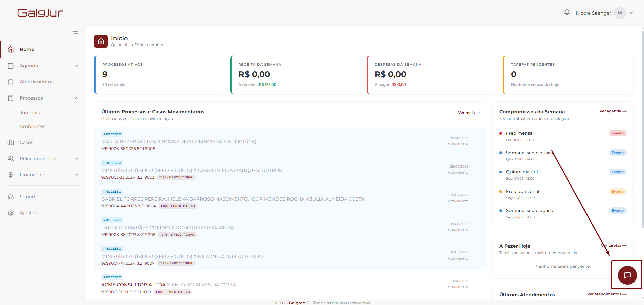Open the Processos Ativos card

click(160, 75)
